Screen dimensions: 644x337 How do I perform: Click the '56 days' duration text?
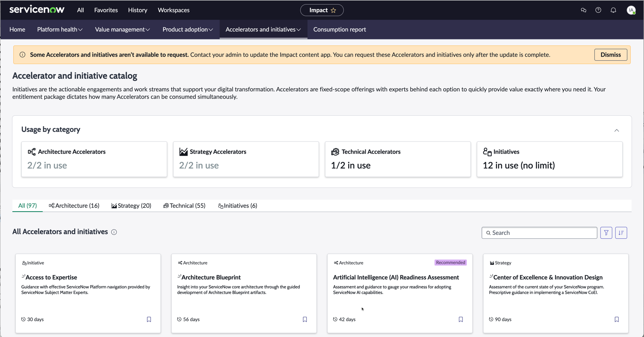click(191, 319)
